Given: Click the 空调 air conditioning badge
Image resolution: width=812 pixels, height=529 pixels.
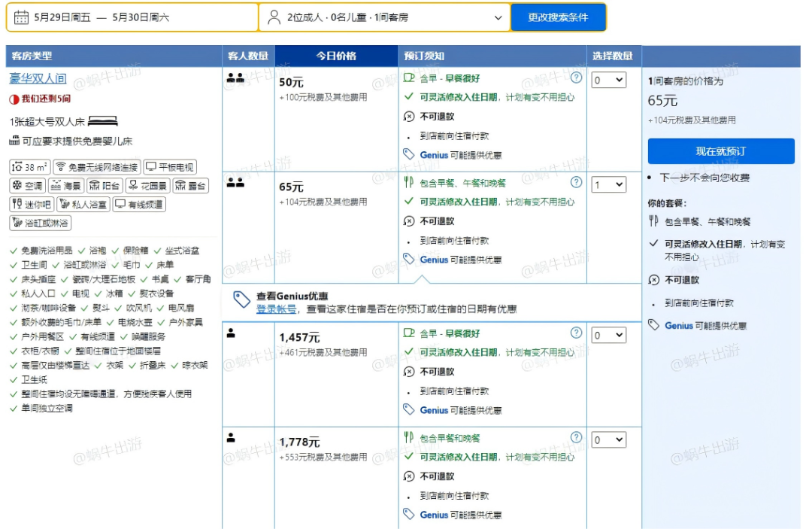Looking at the screenshot, I should pos(28,185).
